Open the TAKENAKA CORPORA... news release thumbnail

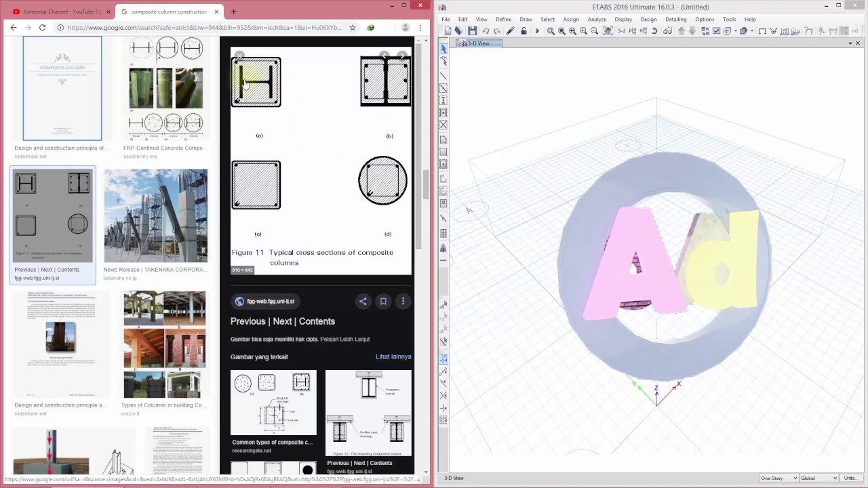pos(156,216)
